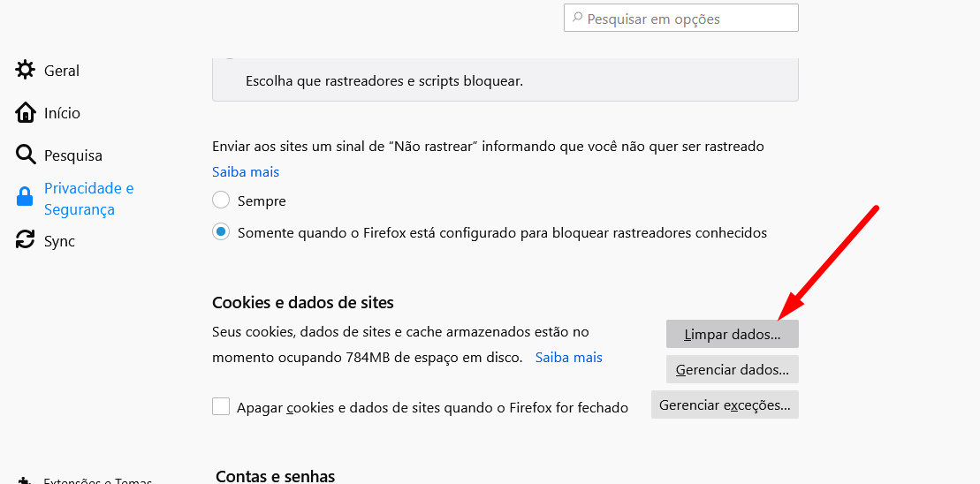The height and width of the screenshot is (484, 980).
Task: Click the "Gerenciar exceções..." button
Action: (x=725, y=405)
